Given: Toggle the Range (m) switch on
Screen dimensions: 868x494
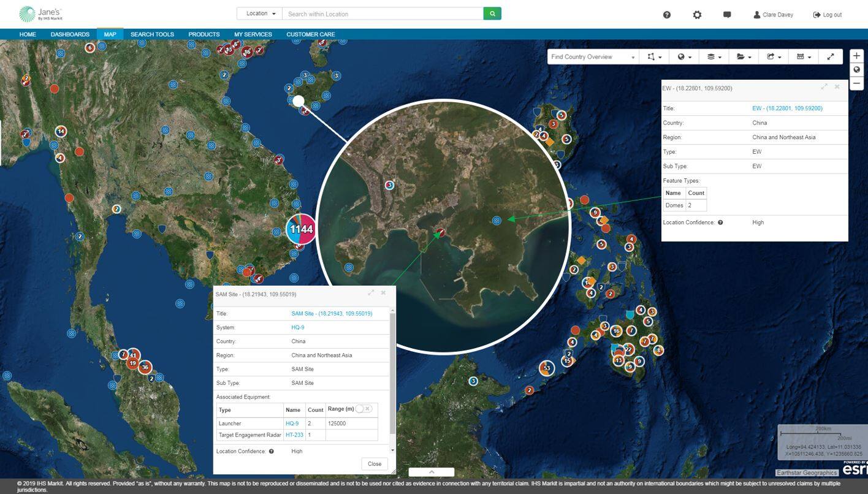Looking at the screenshot, I should [364, 409].
